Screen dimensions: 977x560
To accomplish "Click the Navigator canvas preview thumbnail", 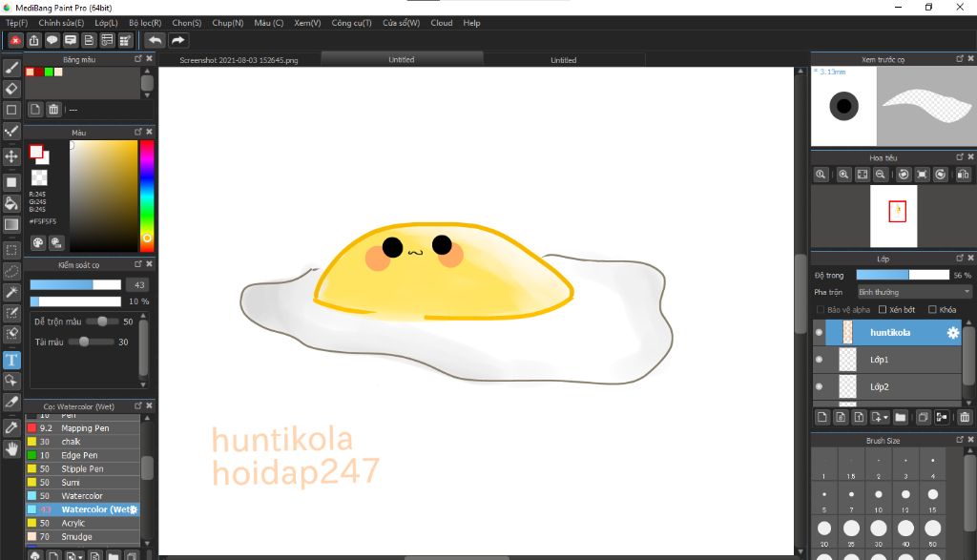I will click(893, 216).
